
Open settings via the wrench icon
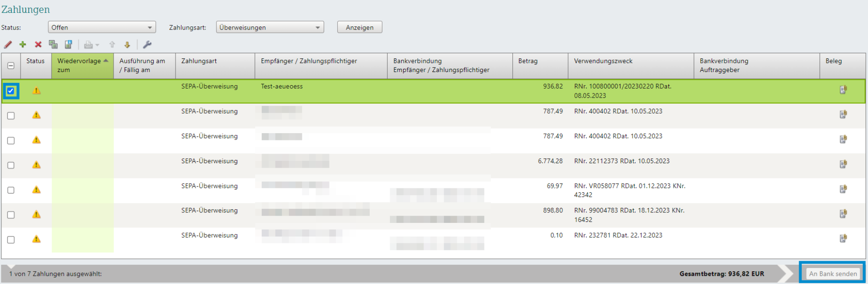pos(147,45)
